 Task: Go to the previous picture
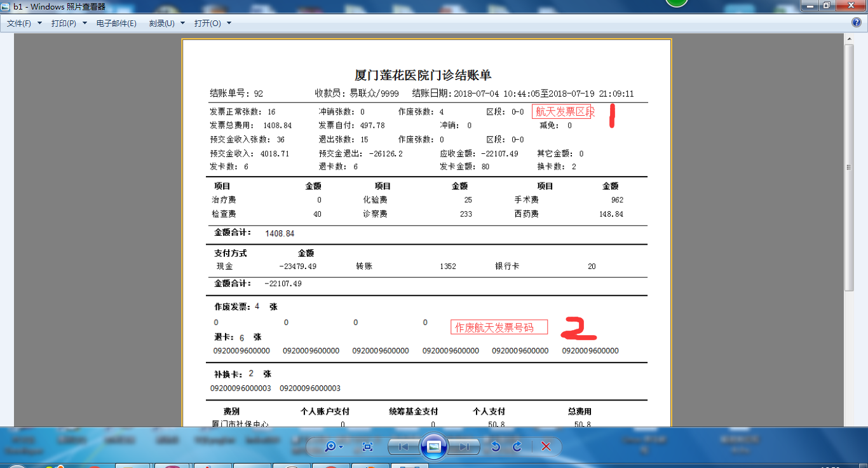(403, 446)
